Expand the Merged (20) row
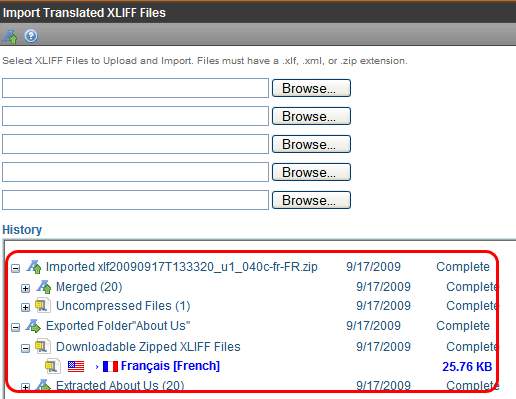Screen dimensions: 516x399 (25, 288)
